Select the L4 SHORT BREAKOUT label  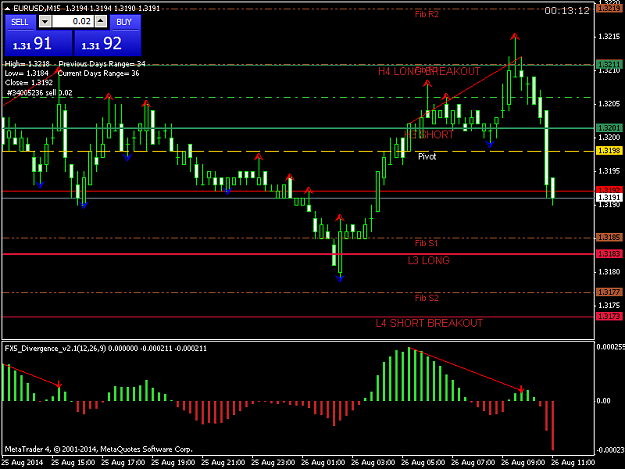(x=429, y=323)
